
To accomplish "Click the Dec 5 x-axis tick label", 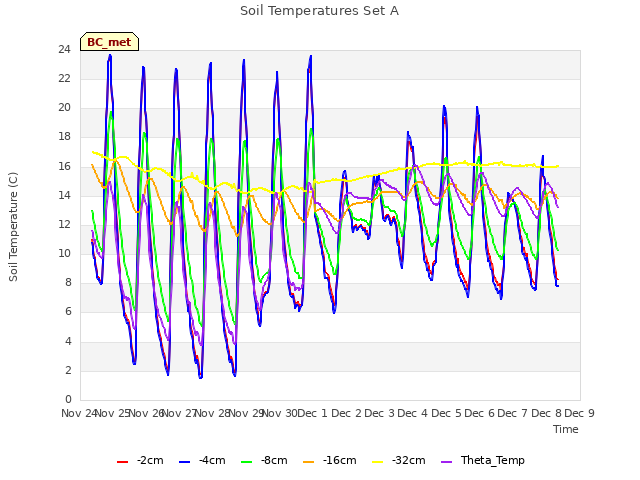I will click(x=446, y=413).
